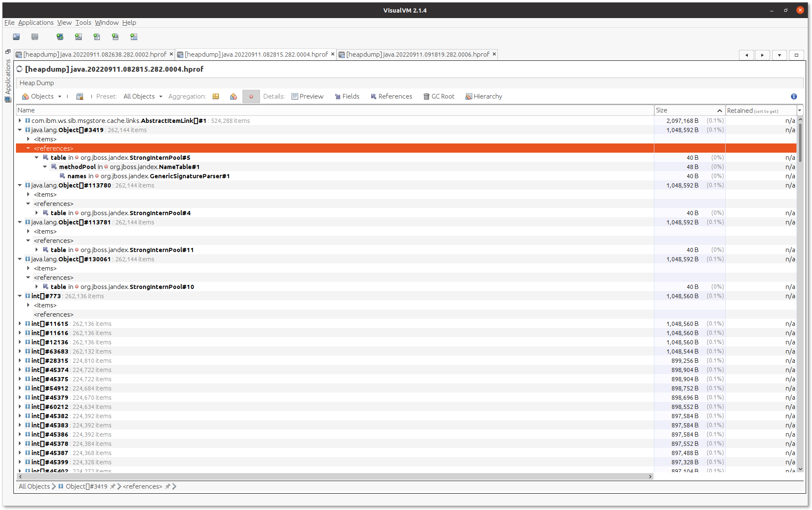The width and height of the screenshot is (812, 510).
Task: Switch to the java.20220911.091819.282.0006.hprof tab
Action: tap(417, 55)
